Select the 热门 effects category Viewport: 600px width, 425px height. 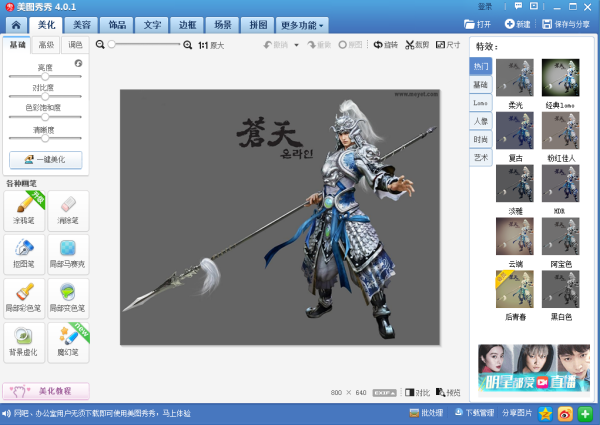(481, 67)
